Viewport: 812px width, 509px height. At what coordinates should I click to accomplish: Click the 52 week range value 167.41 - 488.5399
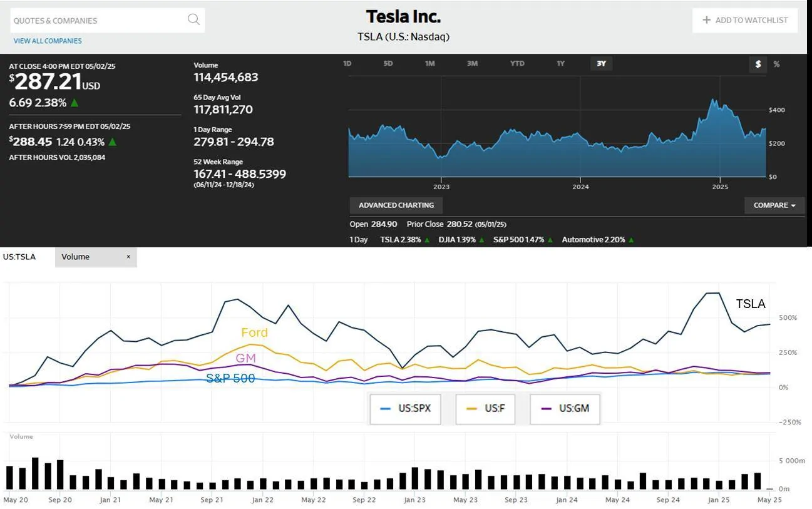point(240,174)
